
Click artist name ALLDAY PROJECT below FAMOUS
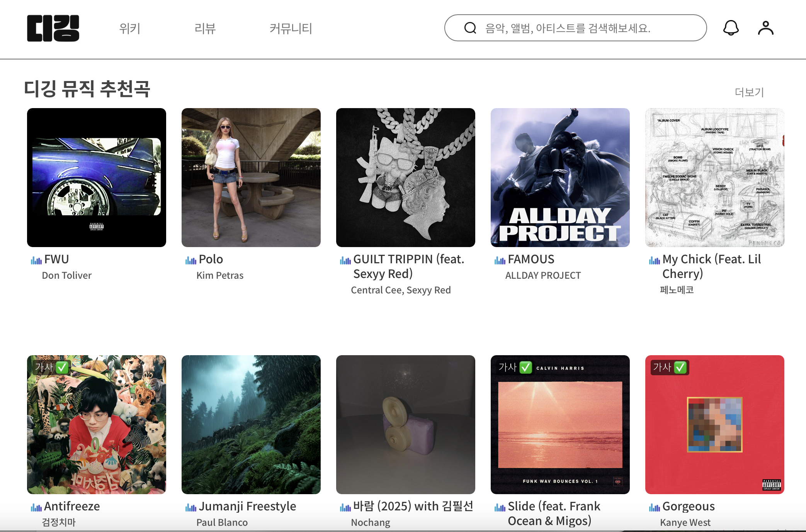tap(543, 275)
